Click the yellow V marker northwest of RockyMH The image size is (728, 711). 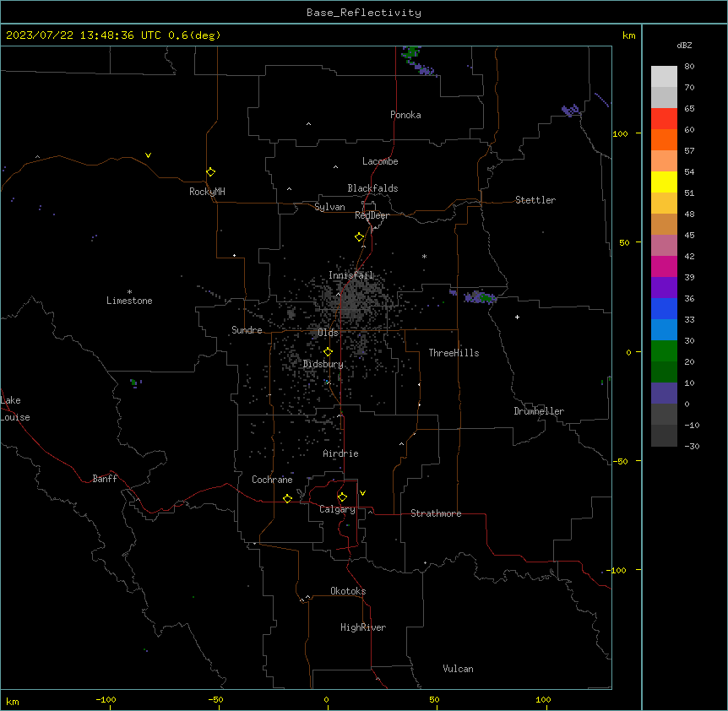[148, 155]
